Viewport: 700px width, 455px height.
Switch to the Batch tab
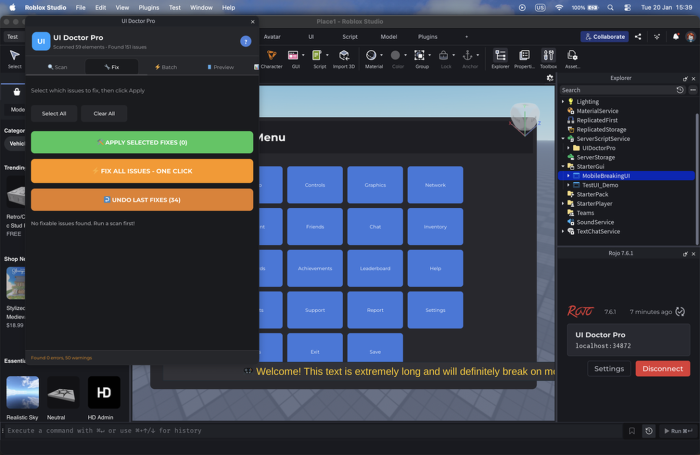coord(166,67)
